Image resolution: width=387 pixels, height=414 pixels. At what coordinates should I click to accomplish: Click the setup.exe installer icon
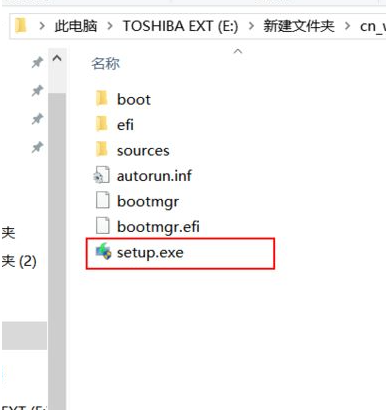[103, 252]
